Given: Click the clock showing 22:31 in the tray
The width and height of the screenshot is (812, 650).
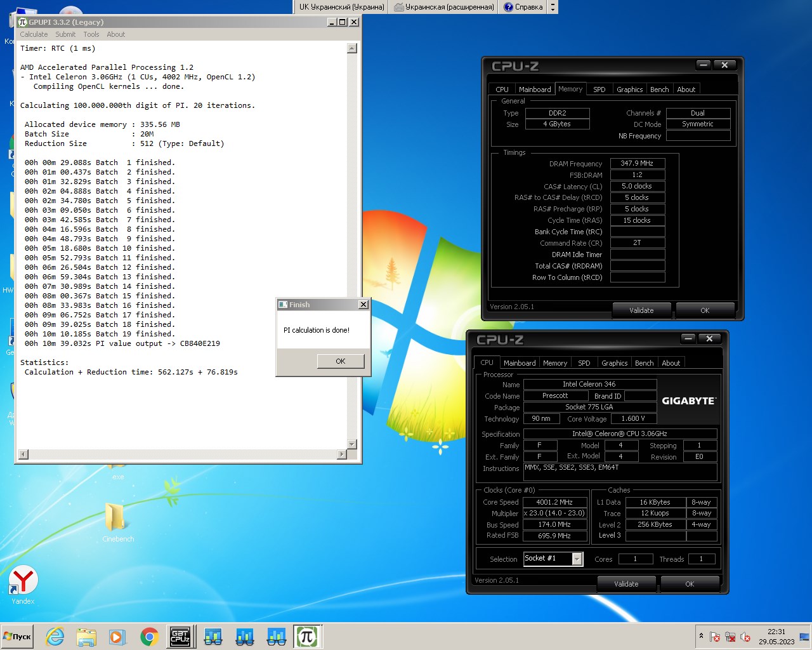Looking at the screenshot, I should coord(776,632).
